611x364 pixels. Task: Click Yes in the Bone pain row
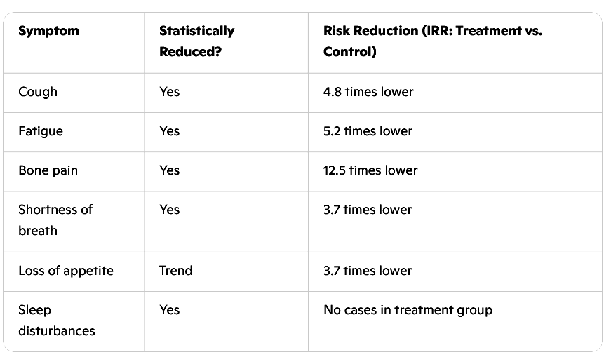click(169, 170)
